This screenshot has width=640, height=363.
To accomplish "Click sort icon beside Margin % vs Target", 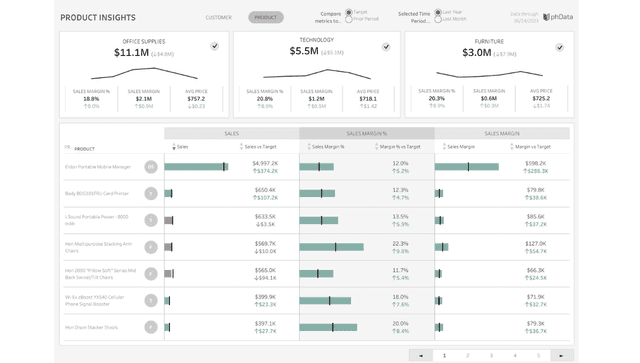I will point(376,147).
